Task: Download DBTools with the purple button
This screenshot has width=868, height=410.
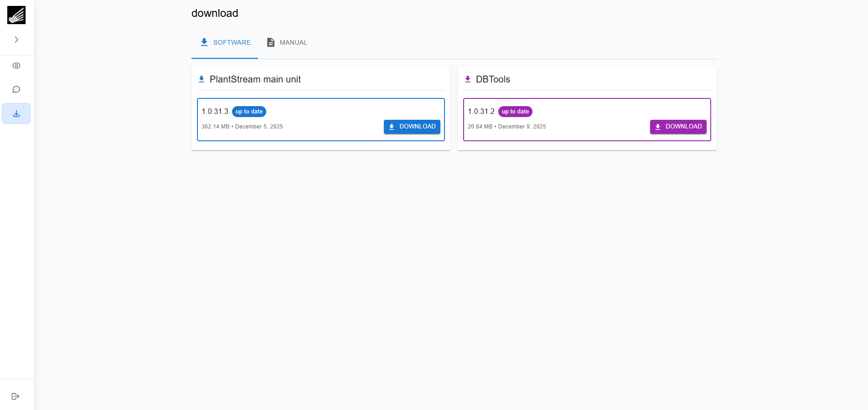Action: (678, 127)
